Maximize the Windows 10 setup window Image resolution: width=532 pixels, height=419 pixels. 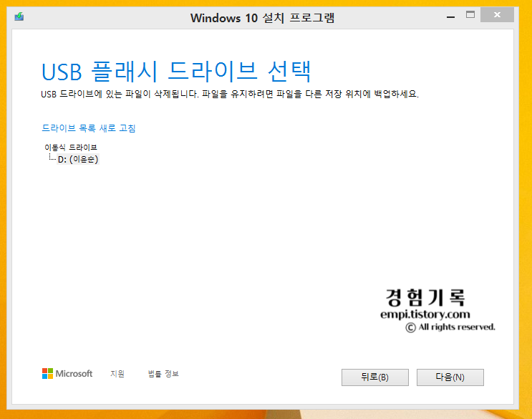coord(470,15)
